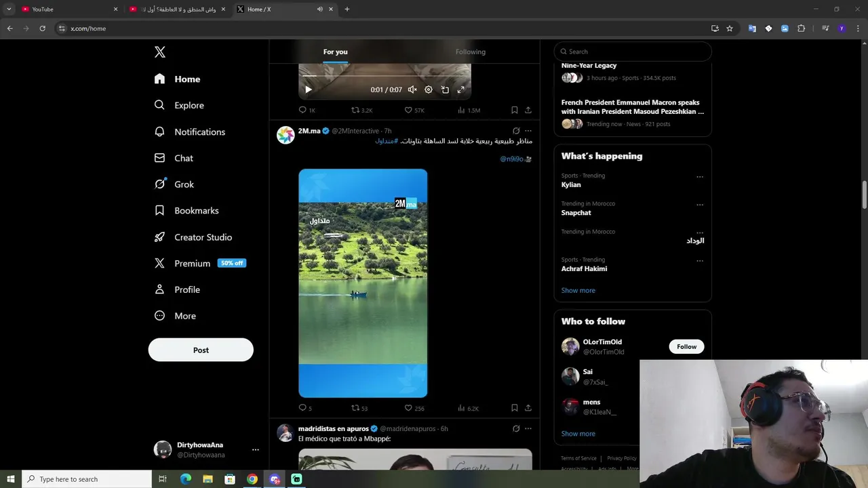Open the 2M.ma lake video thumbnail

click(363, 283)
